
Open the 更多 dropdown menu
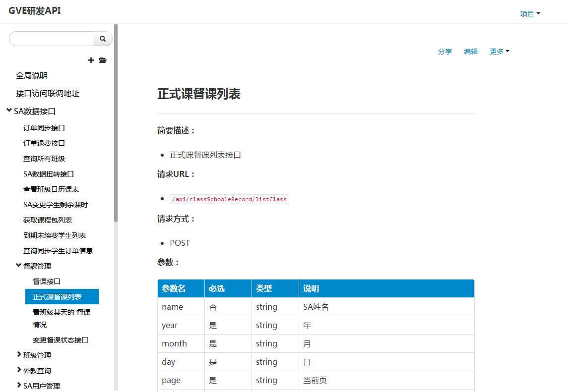coord(499,52)
